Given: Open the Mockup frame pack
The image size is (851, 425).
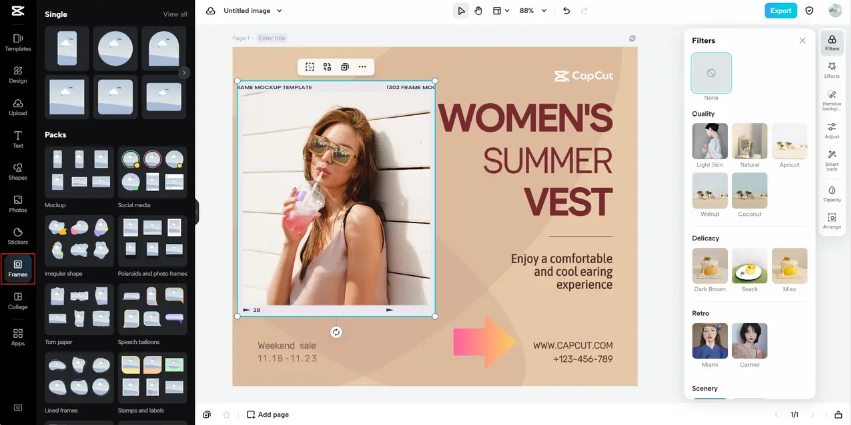Looking at the screenshot, I should pyautogui.click(x=79, y=172).
